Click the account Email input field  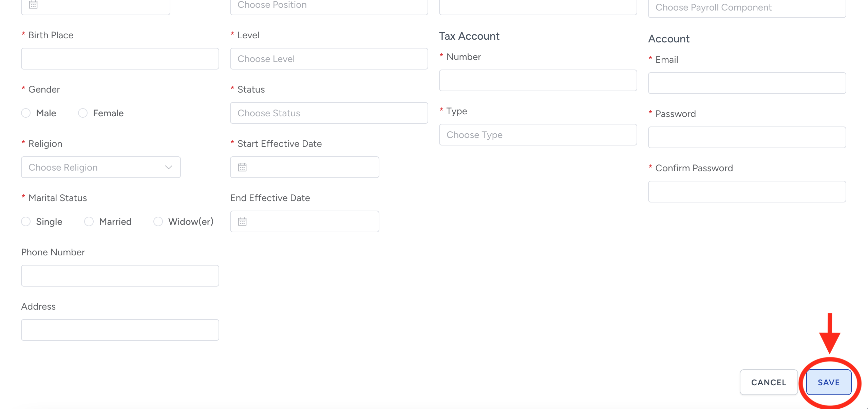pyautogui.click(x=747, y=83)
